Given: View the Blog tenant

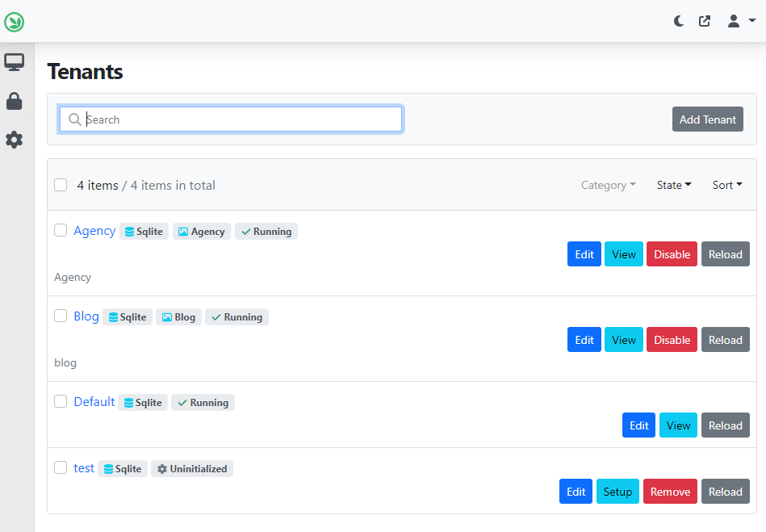Looking at the screenshot, I should coord(624,340).
